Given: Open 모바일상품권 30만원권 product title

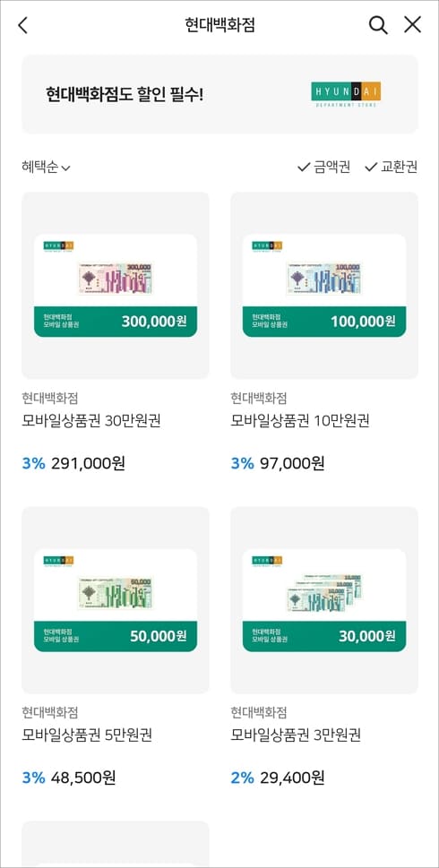Looking at the screenshot, I should click(x=91, y=422).
